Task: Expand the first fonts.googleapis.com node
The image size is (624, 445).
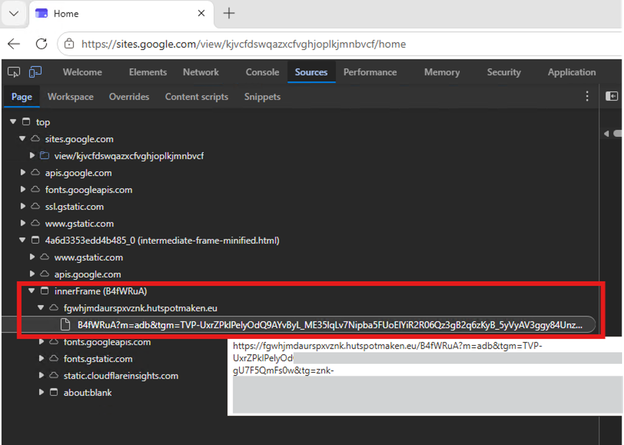Action: 23,189
